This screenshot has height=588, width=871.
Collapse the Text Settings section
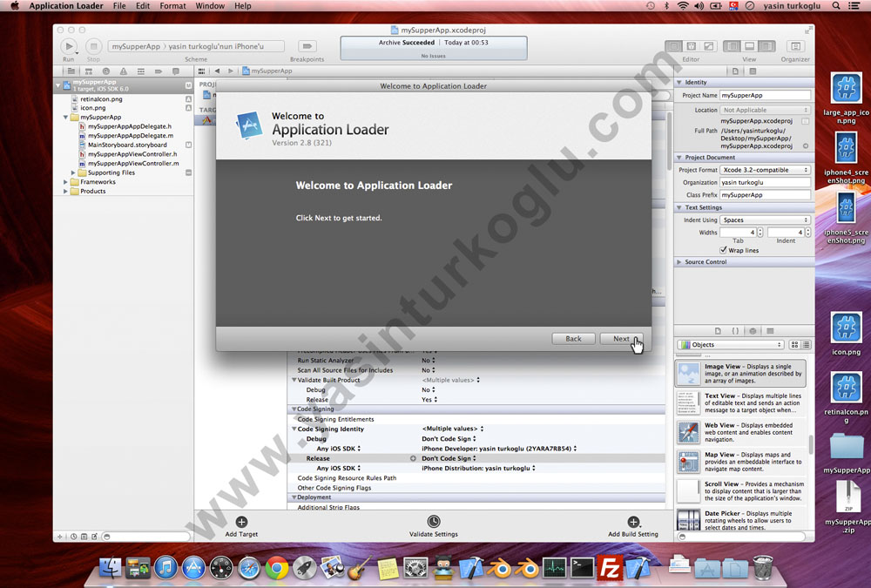coord(679,207)
